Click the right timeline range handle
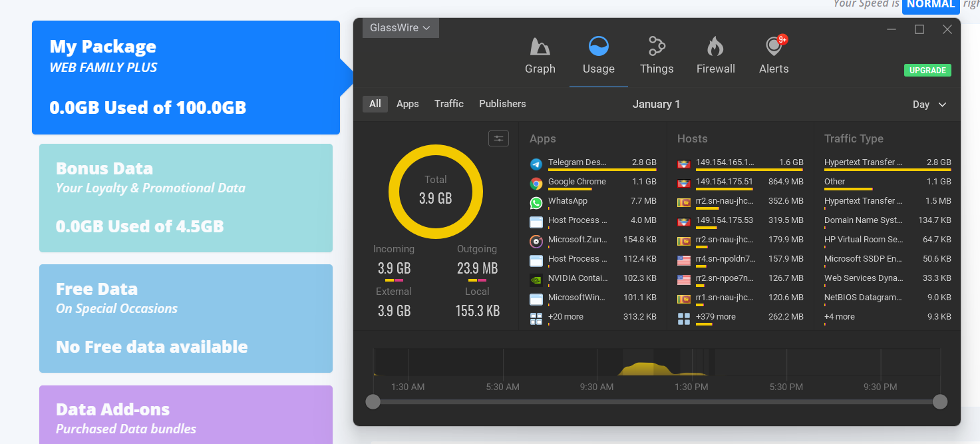980x444 pixels. point(940,401)
